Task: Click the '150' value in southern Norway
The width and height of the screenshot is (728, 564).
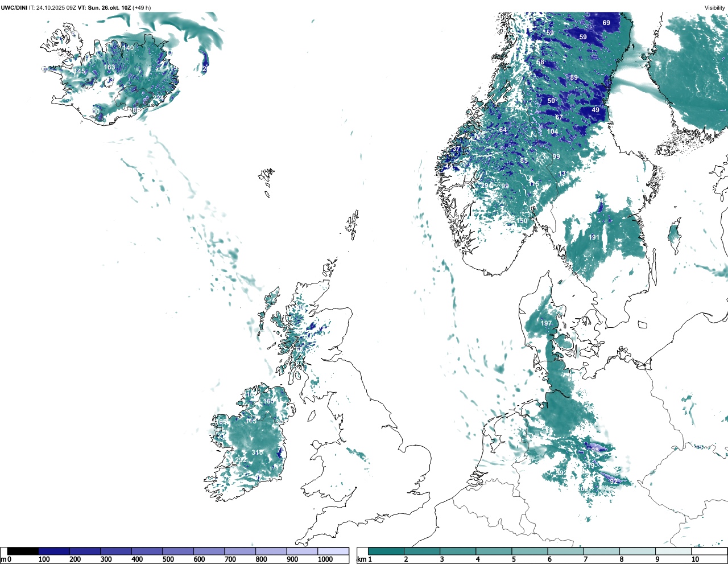Action: coord(522,221)
